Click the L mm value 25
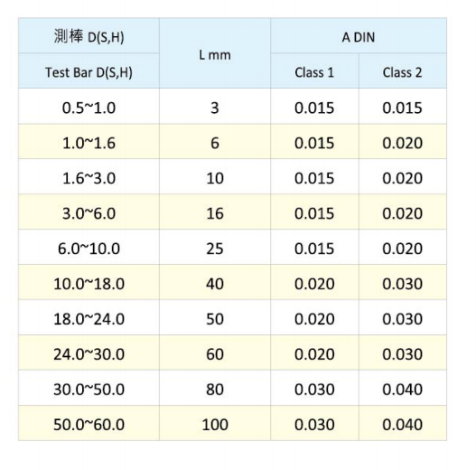 [x=215, y=248]
